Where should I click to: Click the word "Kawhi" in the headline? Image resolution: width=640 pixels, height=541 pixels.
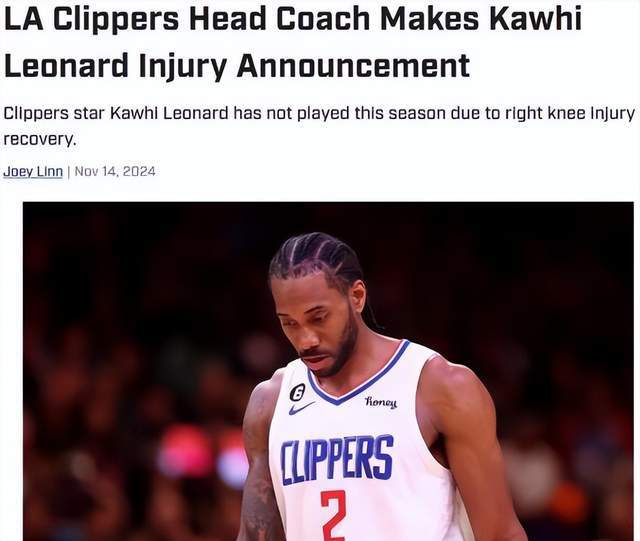click(536, 19)
